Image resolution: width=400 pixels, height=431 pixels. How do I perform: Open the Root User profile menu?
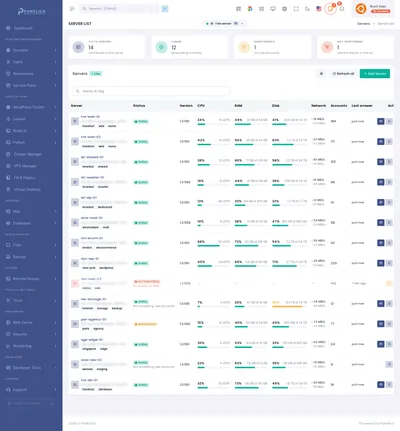coord(373,9)
